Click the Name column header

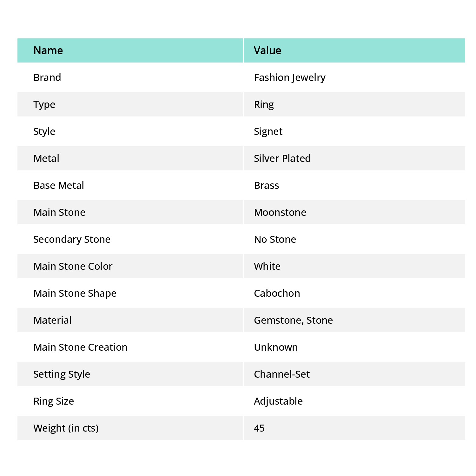(x=48, y=50)
